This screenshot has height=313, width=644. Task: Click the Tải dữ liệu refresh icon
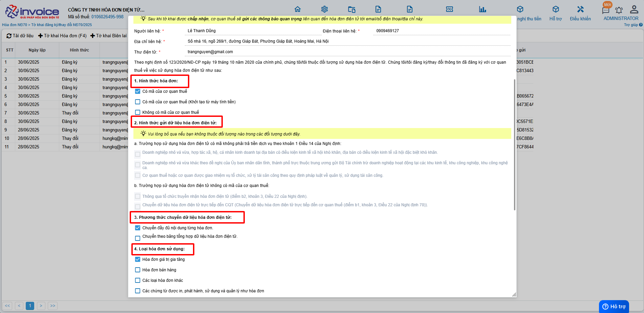9,36
